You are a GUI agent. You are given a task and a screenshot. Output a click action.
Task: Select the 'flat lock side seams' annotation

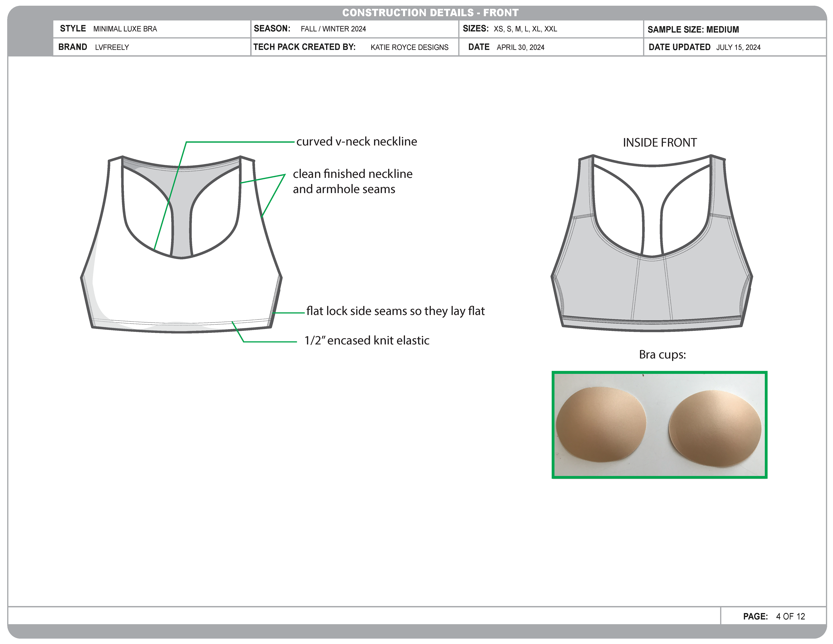click(x=395, y=311)
